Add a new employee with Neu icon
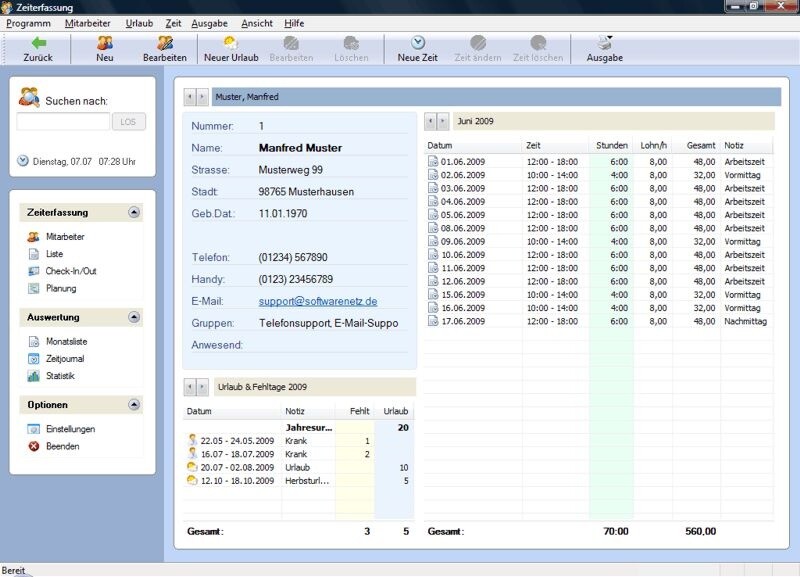The width and height of the screenshot is (800, 577). [x=105, y=49]
